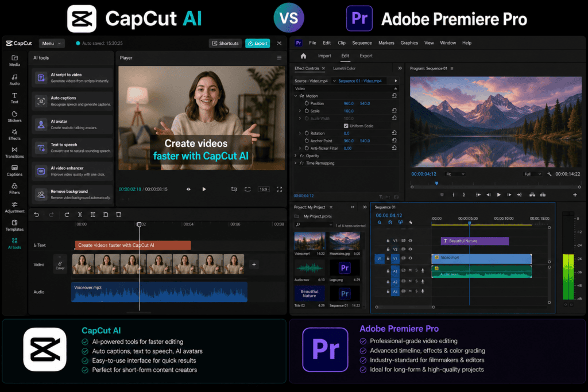Open the CapCut Player panel menu
Viewport: 588px width, 392px height.
[279, 58]
